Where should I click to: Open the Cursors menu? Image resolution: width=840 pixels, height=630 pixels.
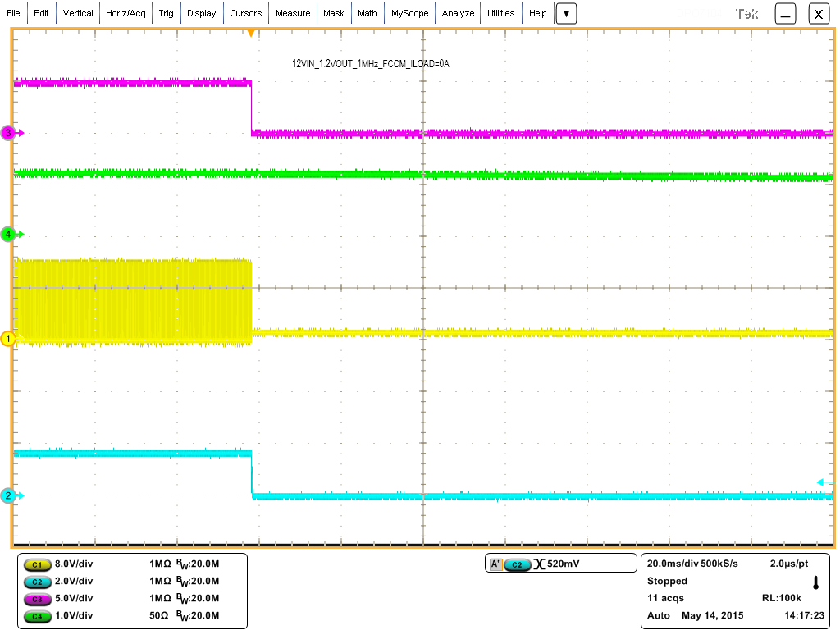(x=246, y=13)
